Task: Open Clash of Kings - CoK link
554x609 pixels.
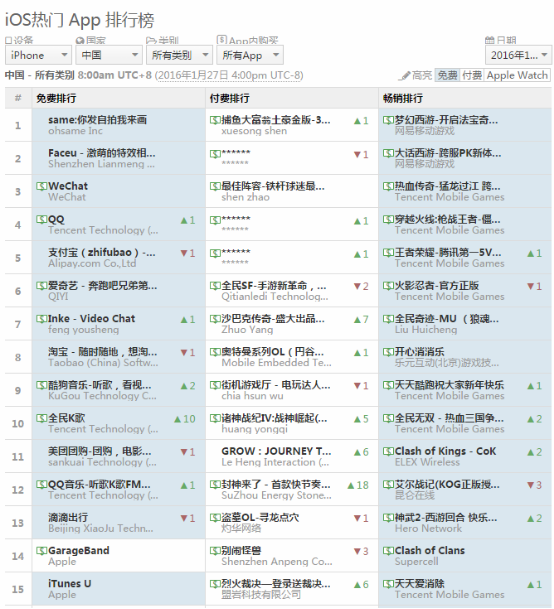Action: tap(445, 451)
